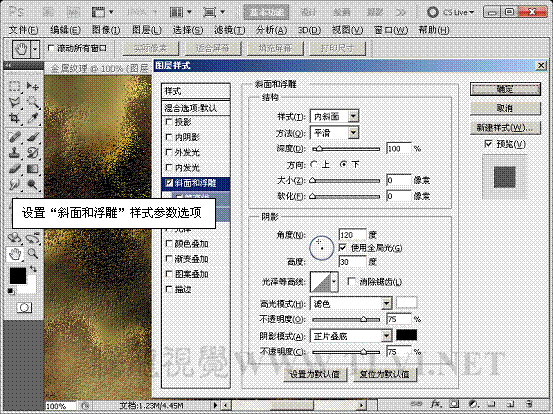Swap foreground and background colors
This screenshot has height=414, width=553.
point(33,269)
